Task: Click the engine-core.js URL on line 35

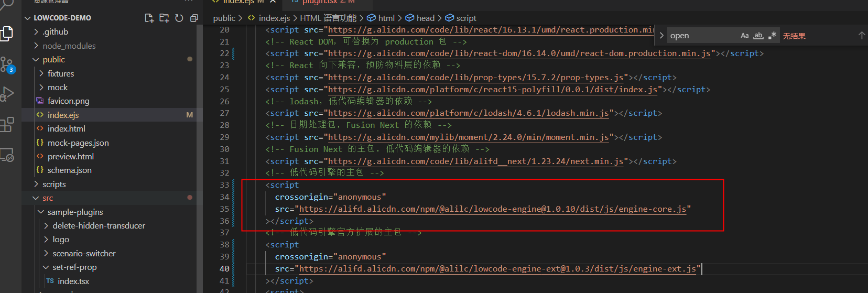Action: click(493, 209)
